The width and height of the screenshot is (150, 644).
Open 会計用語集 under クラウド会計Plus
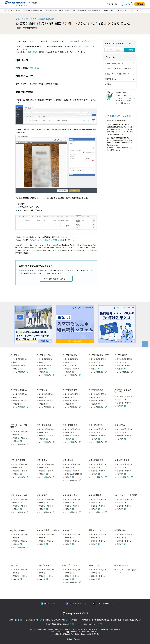(x=42, y=369)
